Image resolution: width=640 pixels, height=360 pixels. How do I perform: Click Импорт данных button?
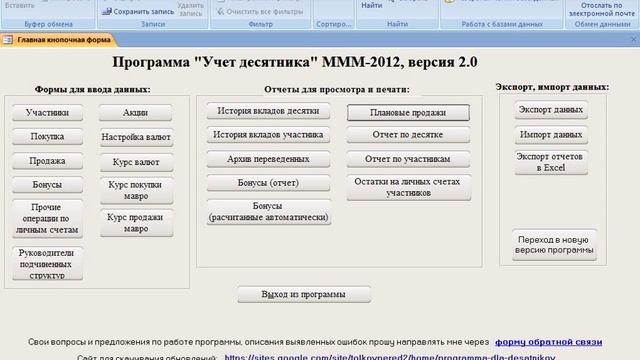(551, 135)
